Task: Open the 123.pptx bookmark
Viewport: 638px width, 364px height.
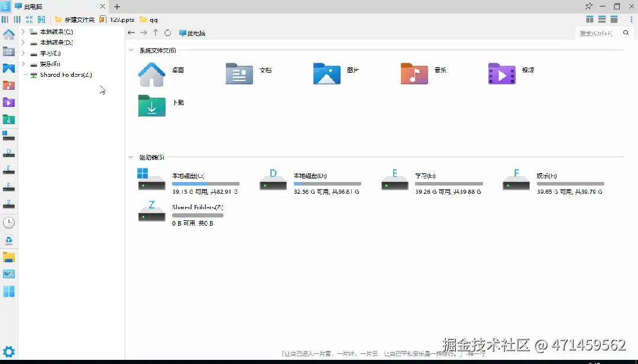Action: tap(117, 19)
